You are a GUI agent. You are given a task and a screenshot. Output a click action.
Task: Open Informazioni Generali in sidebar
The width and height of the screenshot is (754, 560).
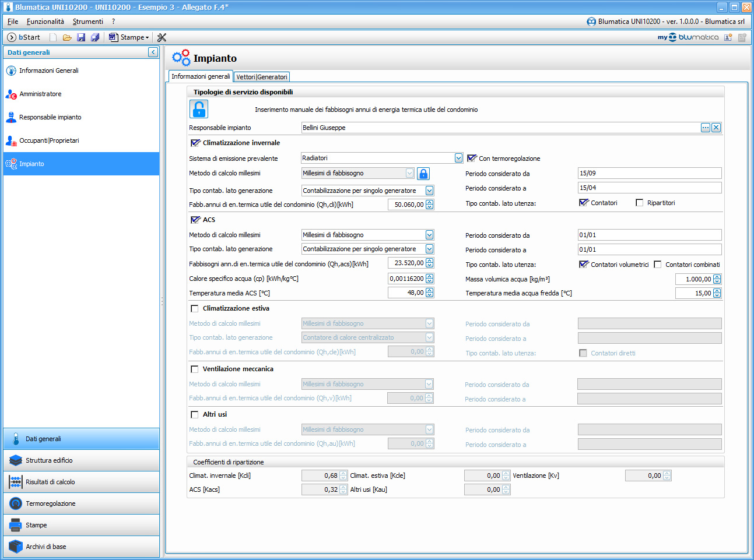coord(81,71)
